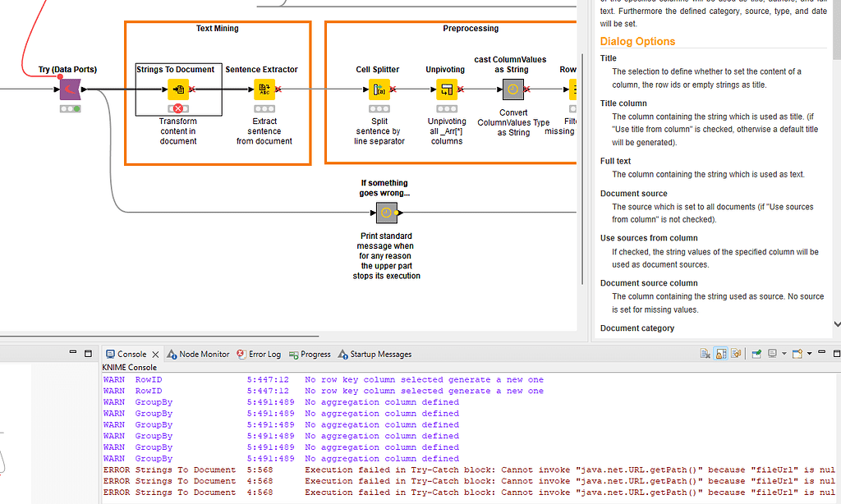
Task: Click the Clear Console toolbar icon
Action: point(705,352)
